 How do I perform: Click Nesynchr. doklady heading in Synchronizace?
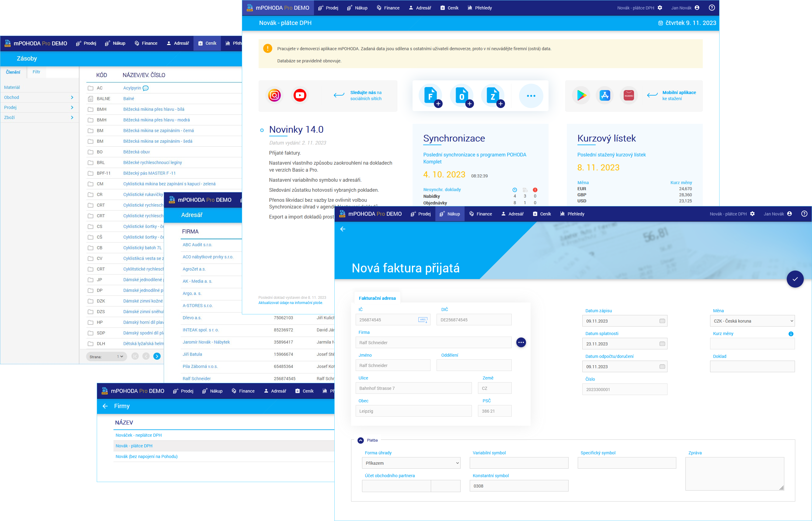442,190
